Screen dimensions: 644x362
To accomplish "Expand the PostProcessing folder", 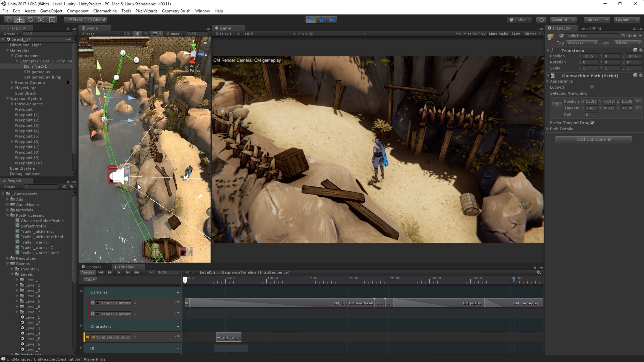I will [7, 215].
